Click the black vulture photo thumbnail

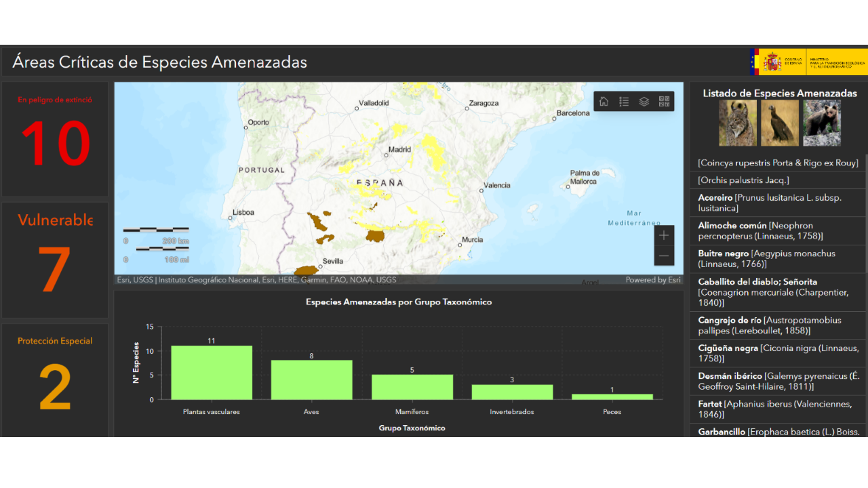click(780, 123)
